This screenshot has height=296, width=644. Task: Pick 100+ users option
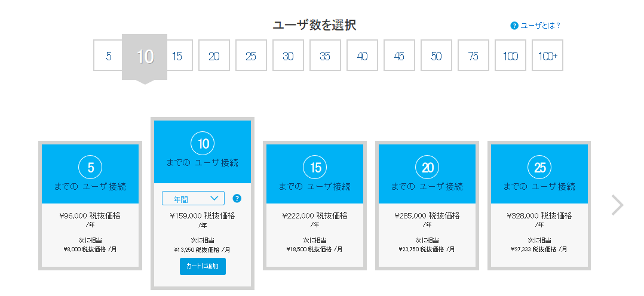(547, 55)
